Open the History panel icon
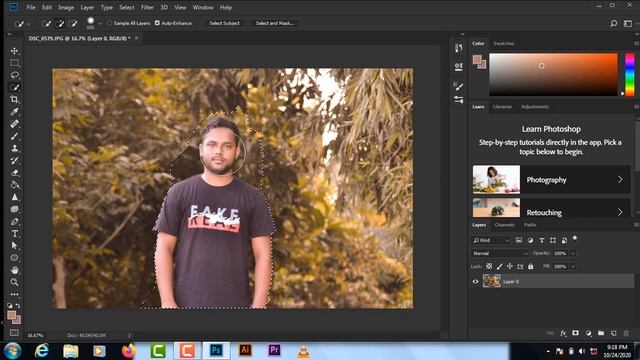Screen dimensions: 640x360 [x=459, y=48]
